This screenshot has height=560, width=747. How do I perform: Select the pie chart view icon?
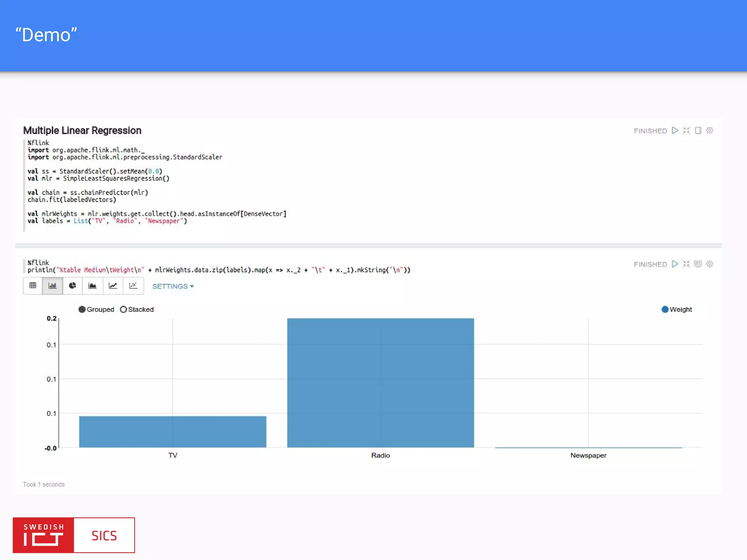click(73, 286)
